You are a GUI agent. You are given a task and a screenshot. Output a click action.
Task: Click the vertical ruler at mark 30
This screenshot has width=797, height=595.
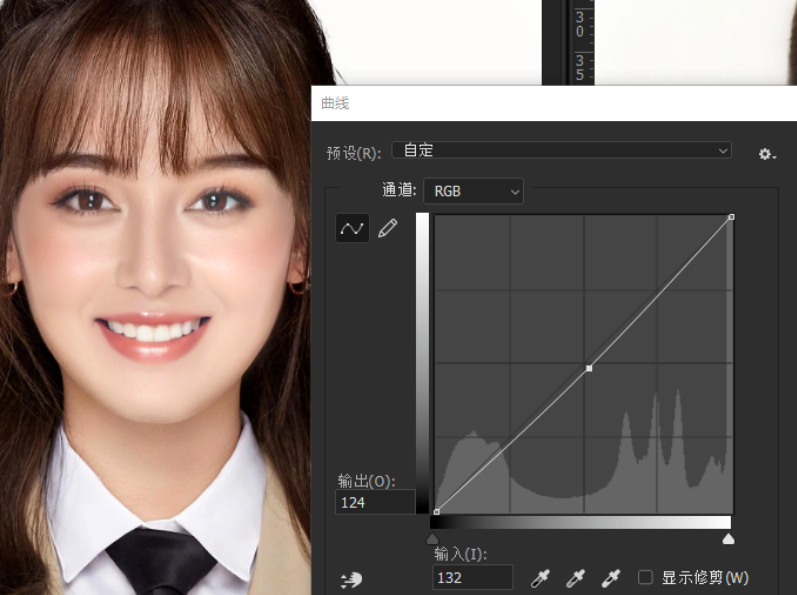(x=579, y=24)
